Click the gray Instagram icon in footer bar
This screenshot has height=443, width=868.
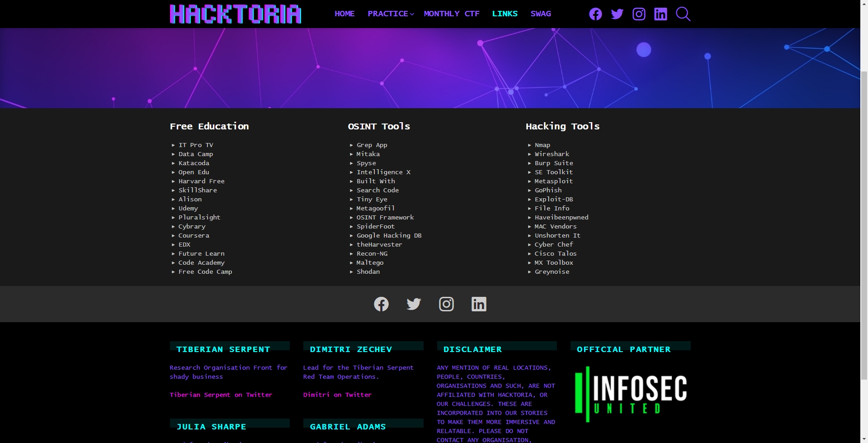[x=446, y=304]
